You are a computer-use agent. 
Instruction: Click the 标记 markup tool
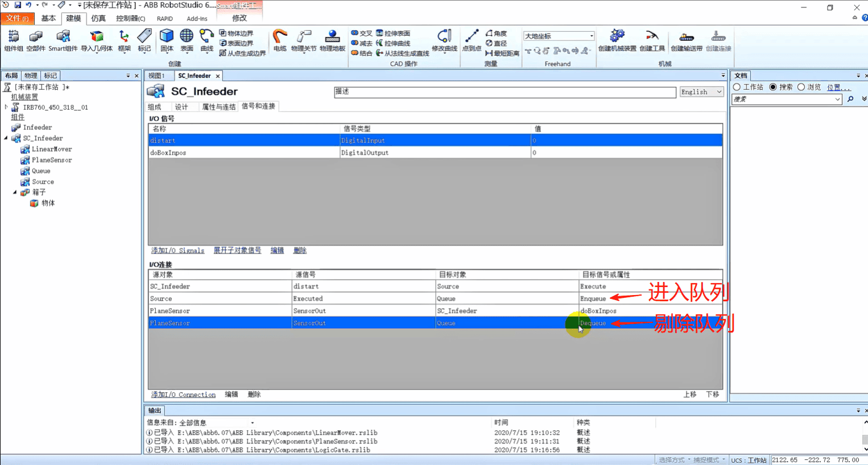click(144, 41)
